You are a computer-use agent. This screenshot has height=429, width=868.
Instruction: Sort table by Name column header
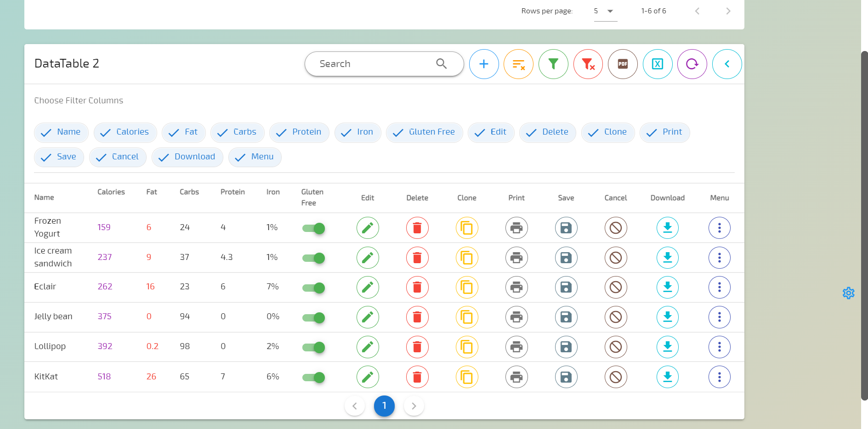click(44, 198)
